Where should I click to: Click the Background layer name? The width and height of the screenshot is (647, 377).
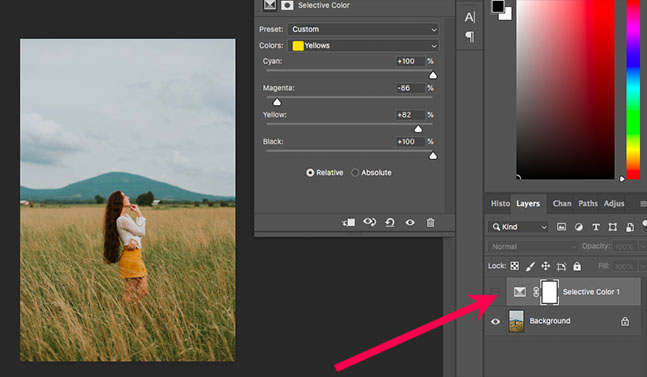click(550, 321)
